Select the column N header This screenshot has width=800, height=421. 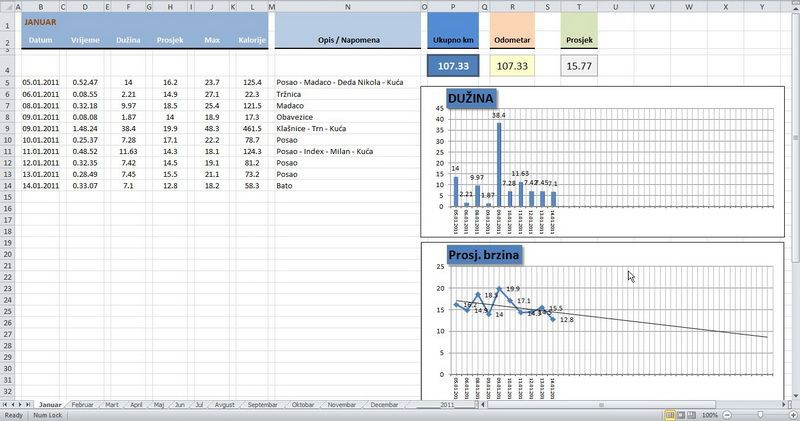click(x=348, y=7)
